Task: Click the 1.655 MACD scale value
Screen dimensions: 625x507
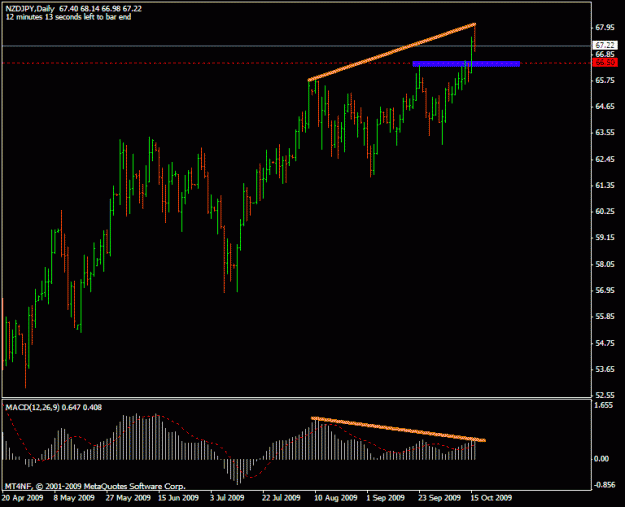Action: (x=603, y=405)
